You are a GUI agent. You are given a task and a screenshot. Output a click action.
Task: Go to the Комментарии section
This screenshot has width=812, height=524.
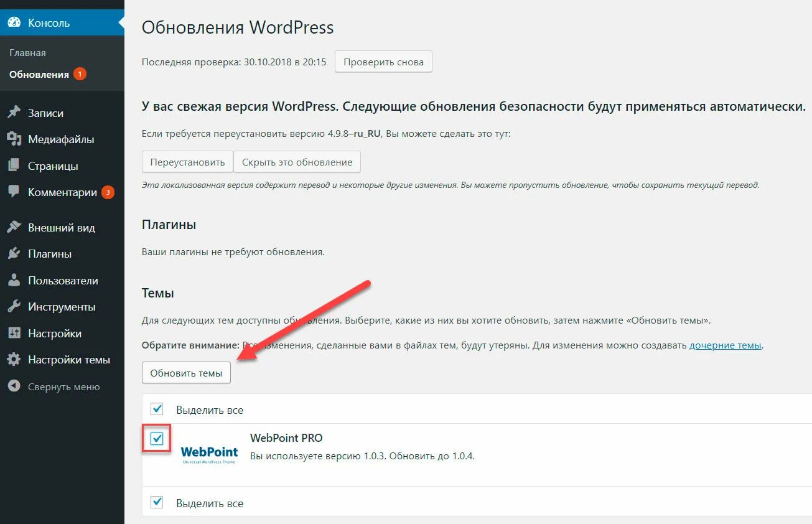pos(62,192)
